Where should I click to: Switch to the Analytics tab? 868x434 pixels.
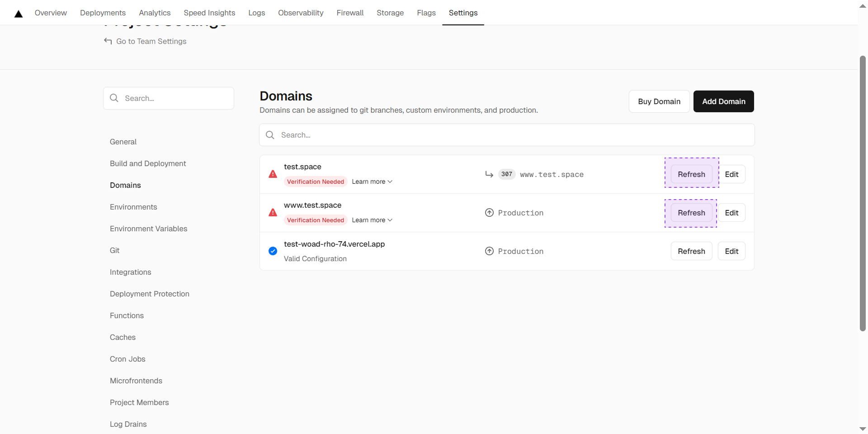(155, 13)
